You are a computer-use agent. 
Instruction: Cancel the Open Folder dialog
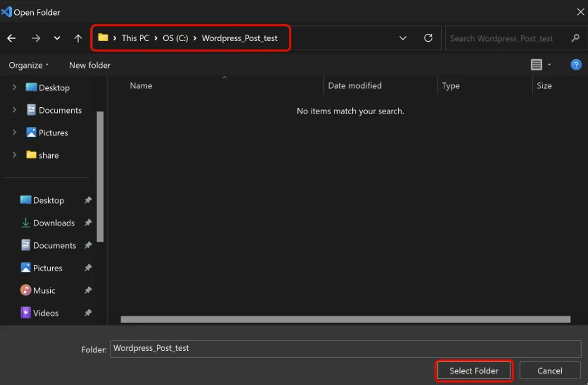[549, 371]
